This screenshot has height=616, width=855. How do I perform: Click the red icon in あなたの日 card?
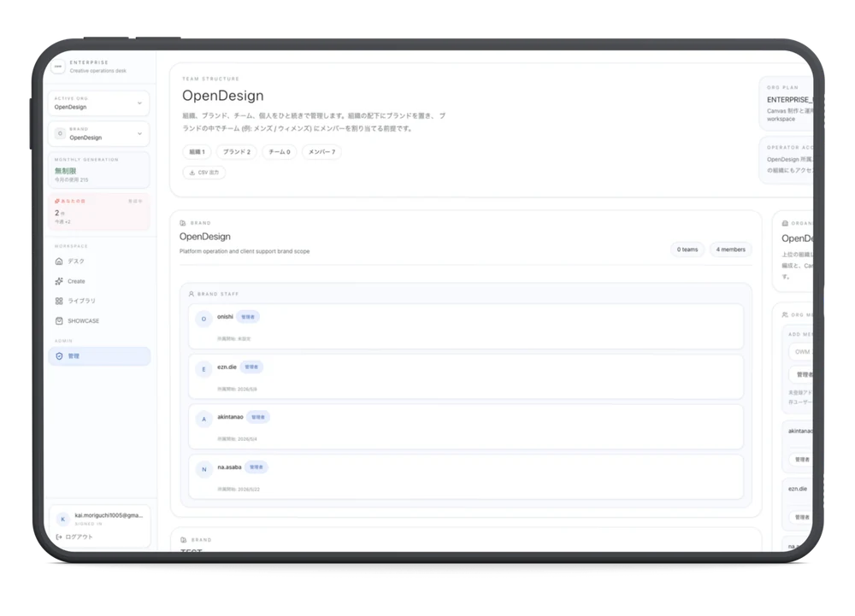(57, 201)
